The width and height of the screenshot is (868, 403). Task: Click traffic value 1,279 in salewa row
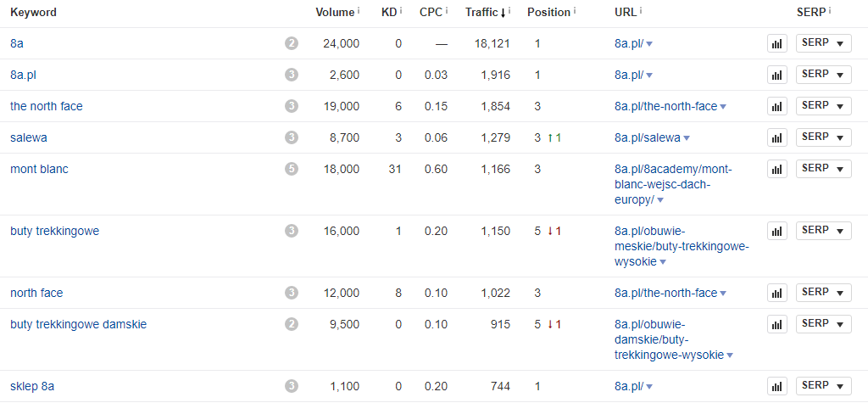coord(495,137)
